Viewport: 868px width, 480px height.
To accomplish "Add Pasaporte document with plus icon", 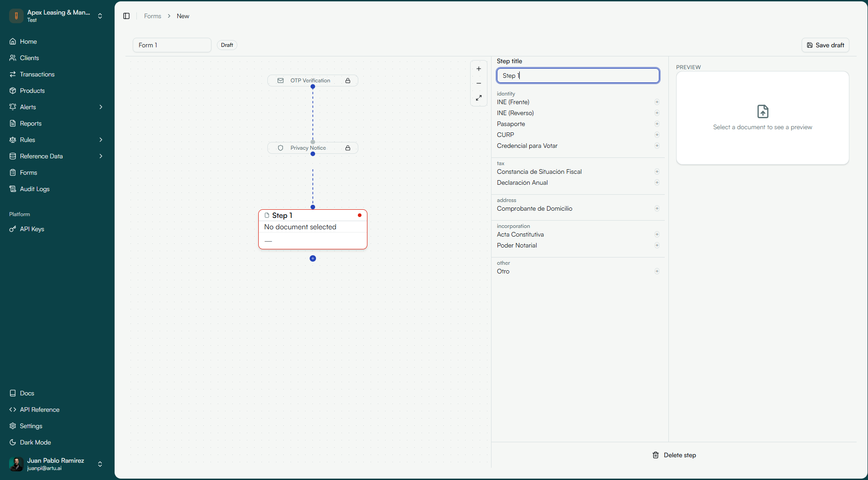I will [657, 124].
